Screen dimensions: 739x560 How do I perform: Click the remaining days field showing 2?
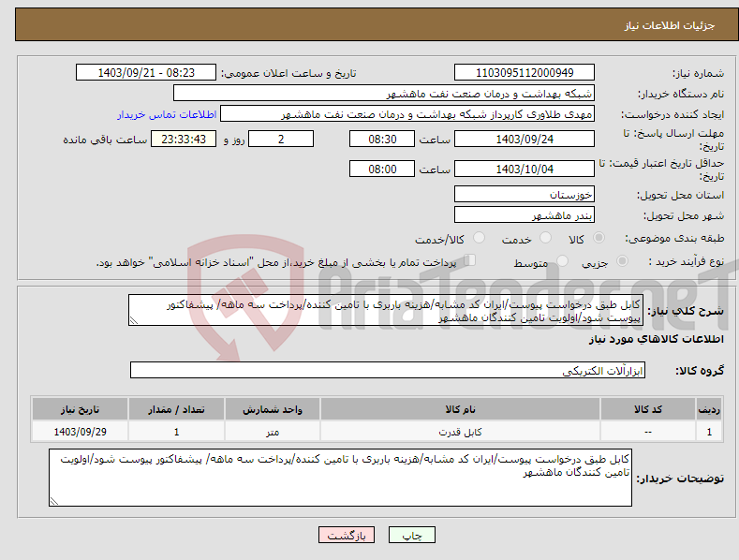(281, 139)
